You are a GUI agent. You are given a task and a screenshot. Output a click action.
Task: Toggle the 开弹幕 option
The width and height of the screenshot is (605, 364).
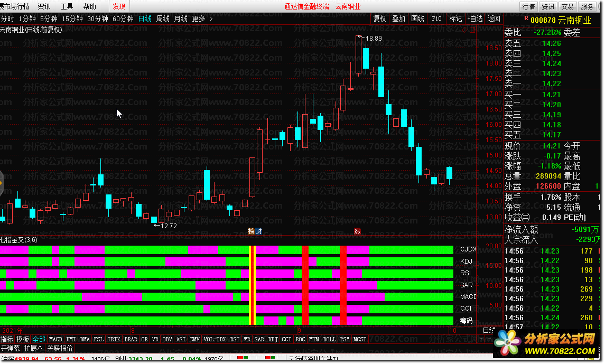tap(11, 348)
